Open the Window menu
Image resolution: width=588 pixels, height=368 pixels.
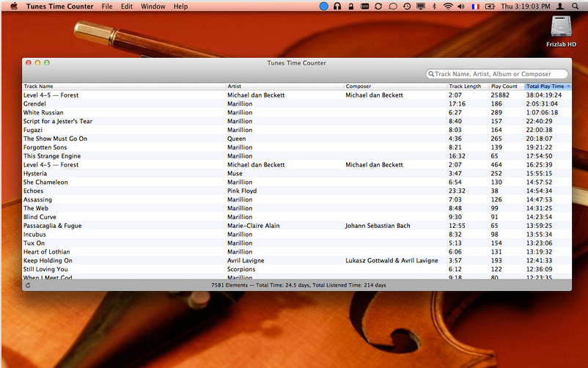pos(153,7)
